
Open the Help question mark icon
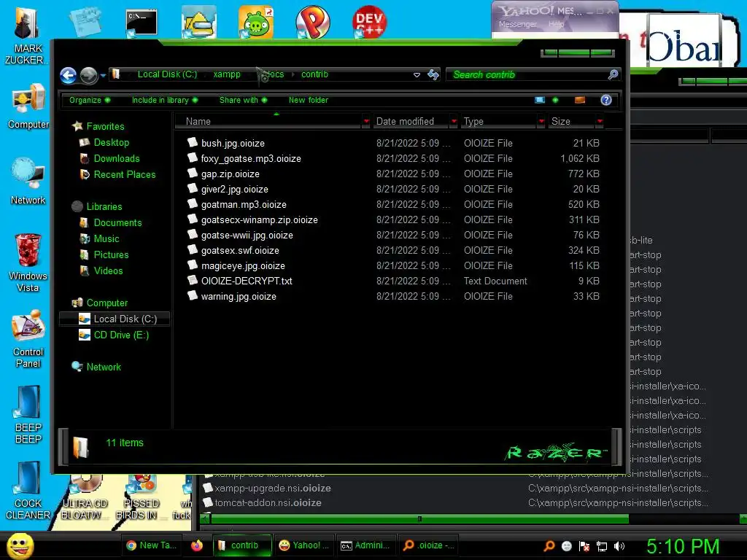click(x=605, y=100)
